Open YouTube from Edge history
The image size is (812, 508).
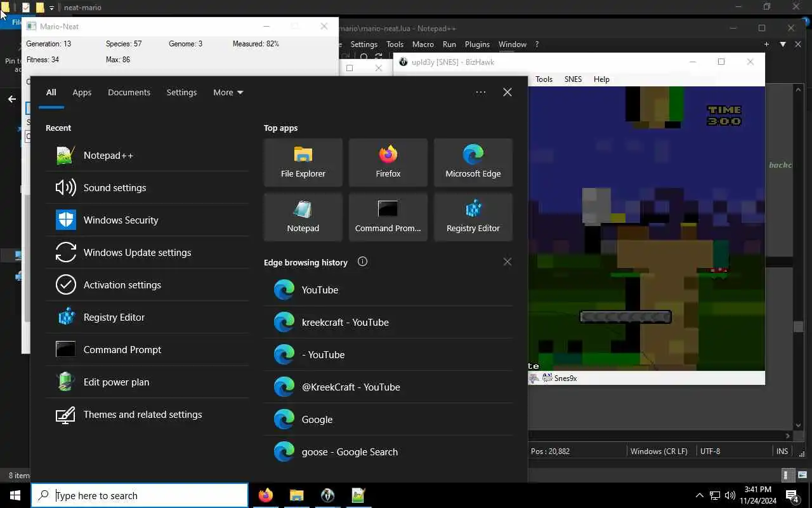tap(388, 290)
